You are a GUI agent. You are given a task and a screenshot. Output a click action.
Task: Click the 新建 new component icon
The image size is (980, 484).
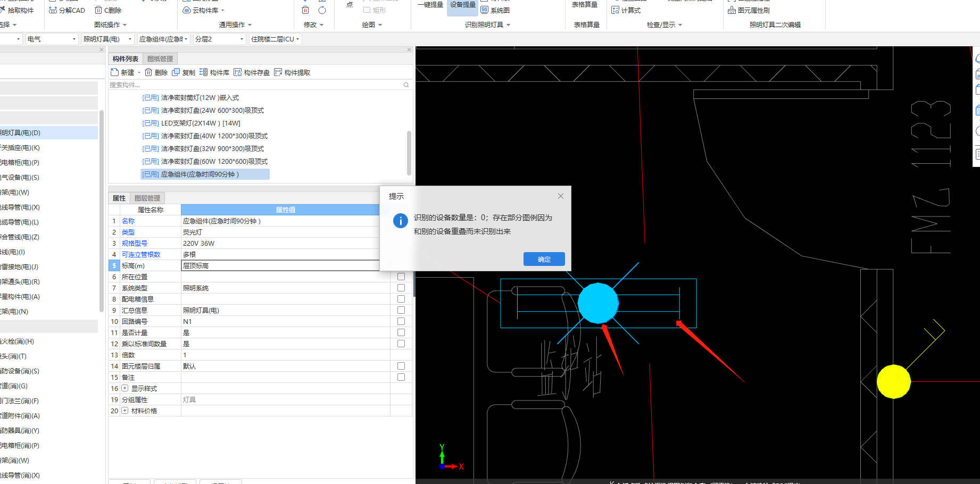click(114, 72)
